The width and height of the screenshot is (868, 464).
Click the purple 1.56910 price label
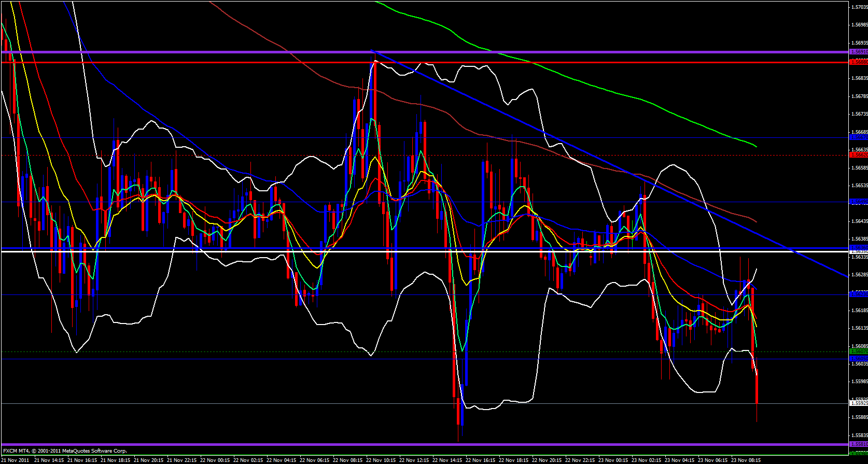858,52
